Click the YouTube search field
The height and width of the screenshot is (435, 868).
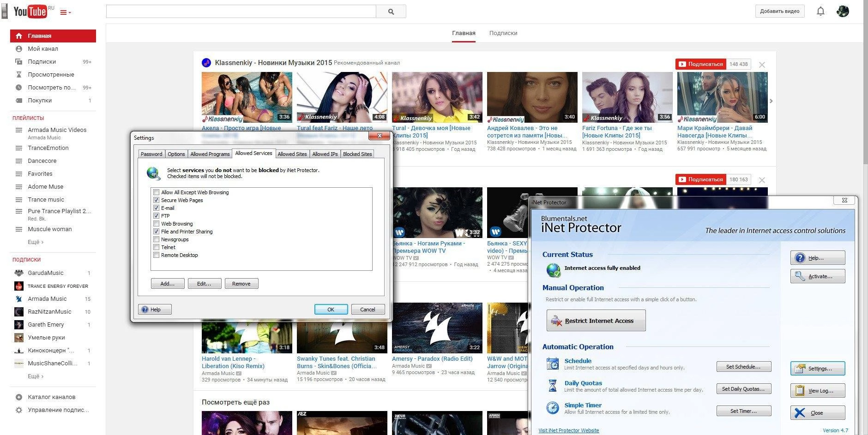click(241, 12)
